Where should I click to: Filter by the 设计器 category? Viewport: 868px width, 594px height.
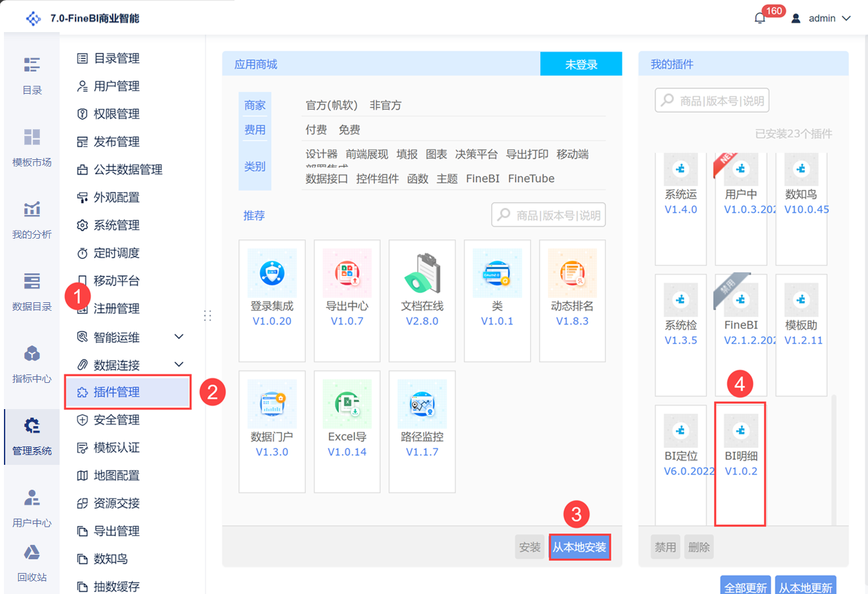coord(322,154)
